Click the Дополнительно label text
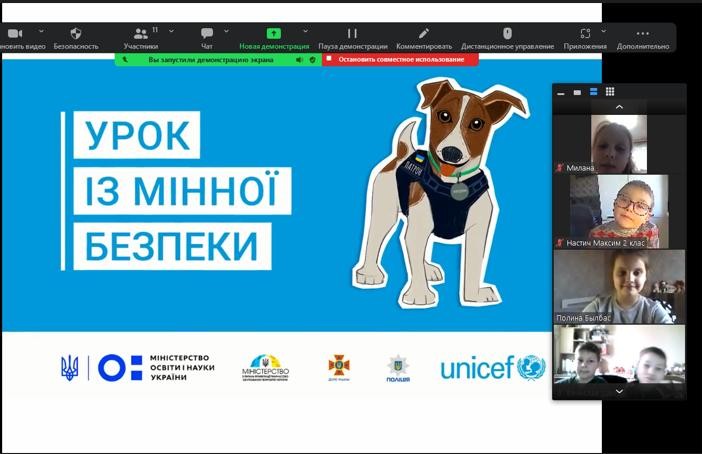The image size is (702, 454). point(643,46)
